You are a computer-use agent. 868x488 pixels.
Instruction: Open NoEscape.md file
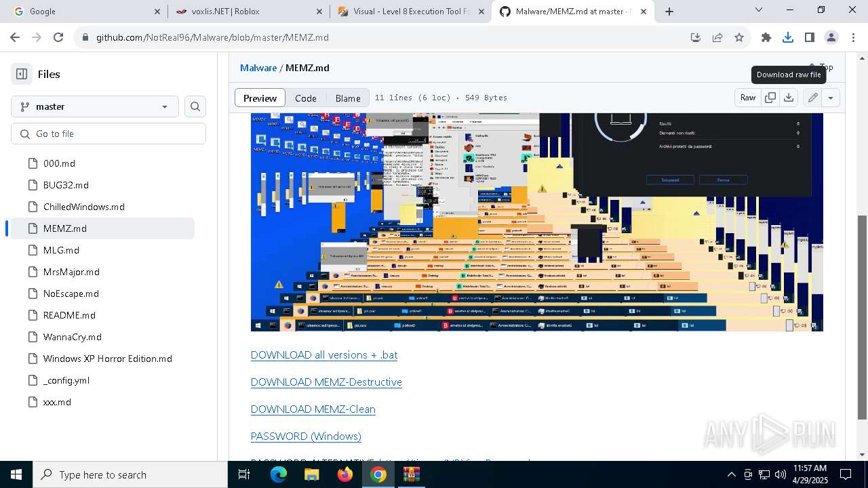tap(71, 293)
